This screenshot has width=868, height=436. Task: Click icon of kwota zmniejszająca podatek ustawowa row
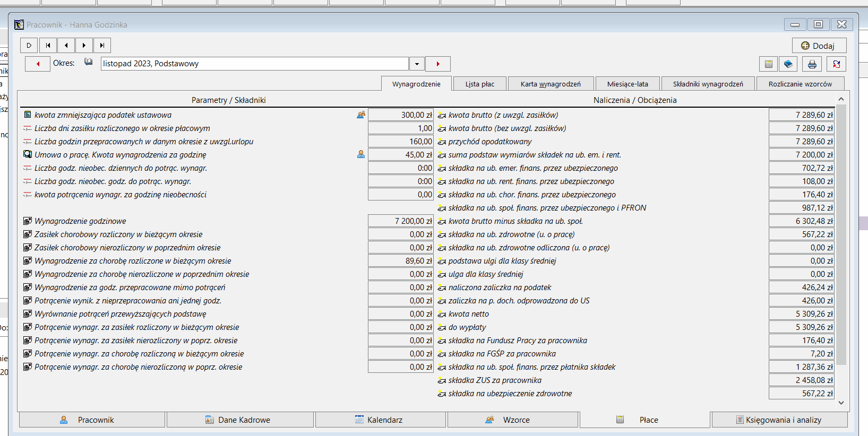(28, 115)
